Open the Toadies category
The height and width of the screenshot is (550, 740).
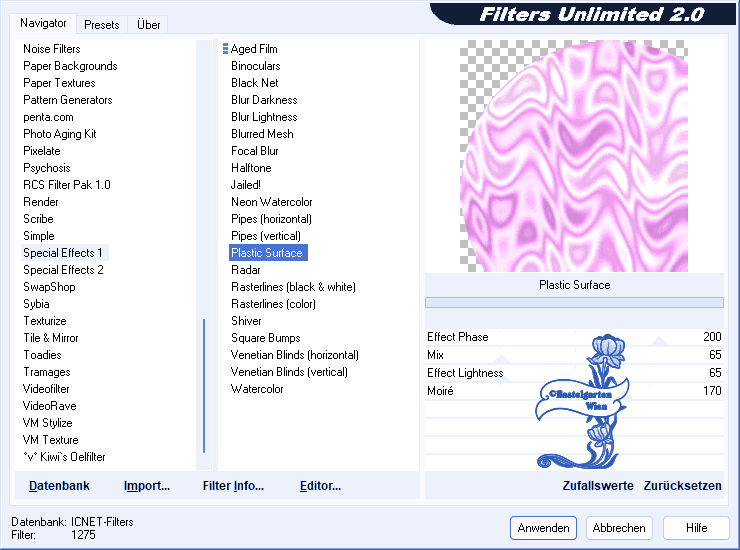pos(42,355)
